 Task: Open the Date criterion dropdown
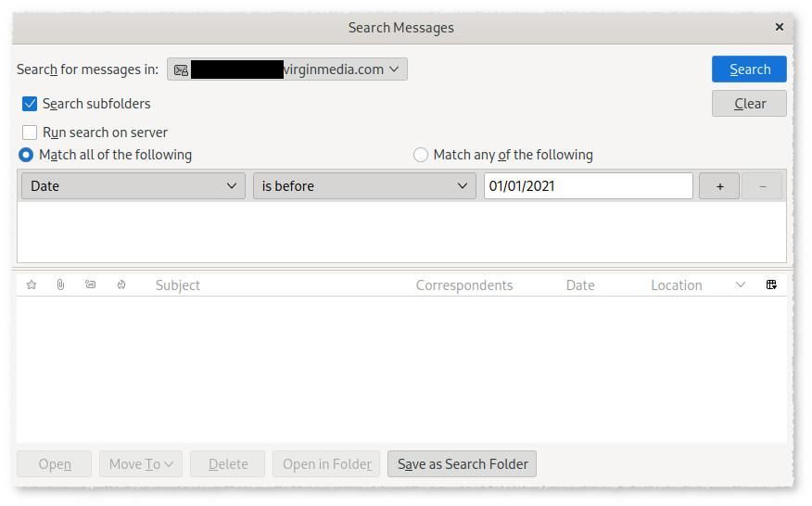coord(133,186)
